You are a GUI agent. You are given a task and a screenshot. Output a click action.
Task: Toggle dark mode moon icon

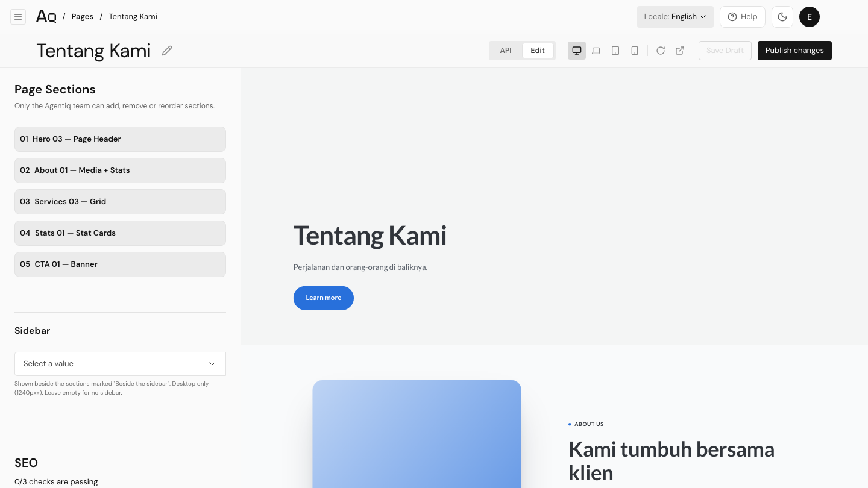point(782,17)
